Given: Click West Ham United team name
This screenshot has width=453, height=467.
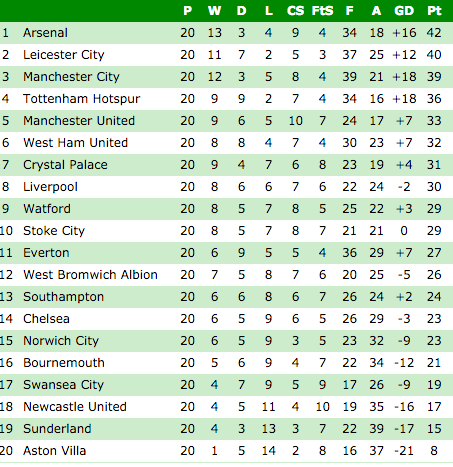Looking at the screenshot, I should click(75, 143).
